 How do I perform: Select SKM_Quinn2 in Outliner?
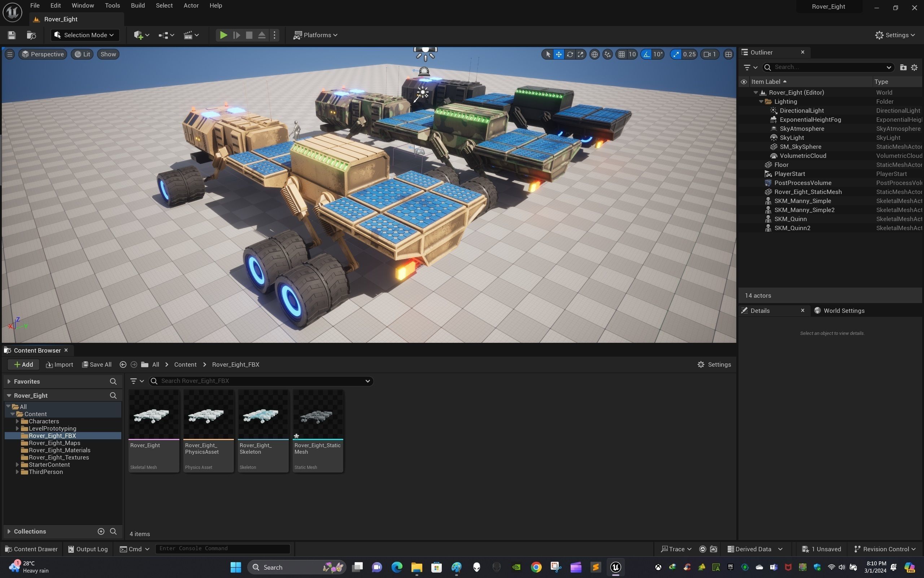[792, 228]
